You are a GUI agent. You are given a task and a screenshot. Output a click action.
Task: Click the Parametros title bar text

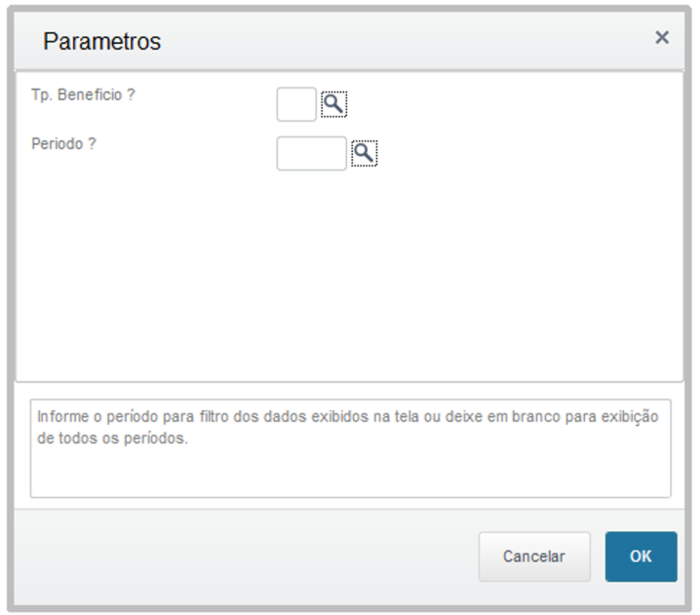pos(102,41)
